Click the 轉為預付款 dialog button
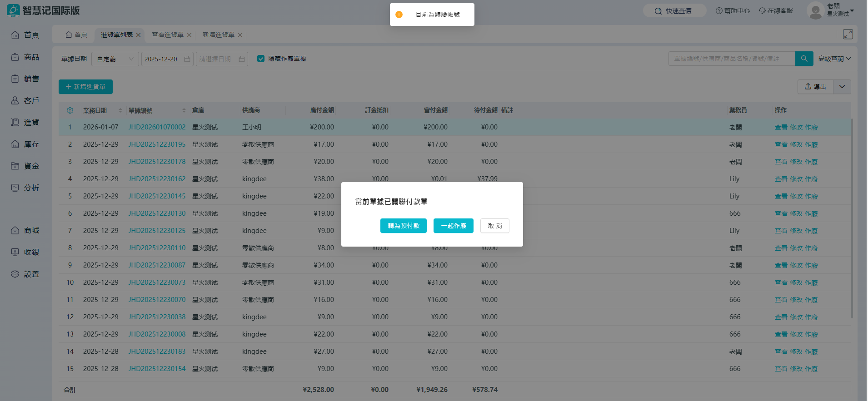The image size is (868, 401). [x=403, y=226]
